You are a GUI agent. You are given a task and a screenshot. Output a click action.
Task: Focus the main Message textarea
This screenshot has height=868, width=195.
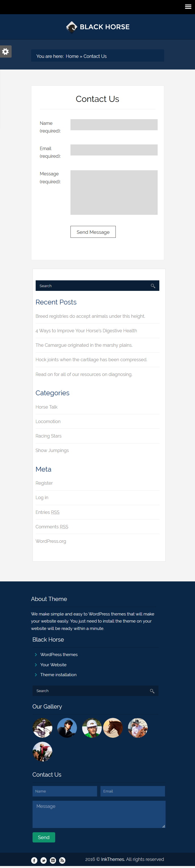114,192
